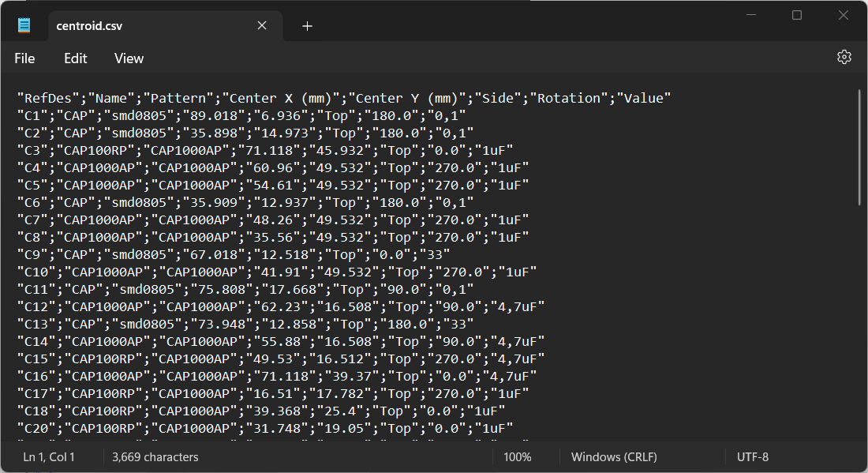Add a new tab

coord(307,26)
